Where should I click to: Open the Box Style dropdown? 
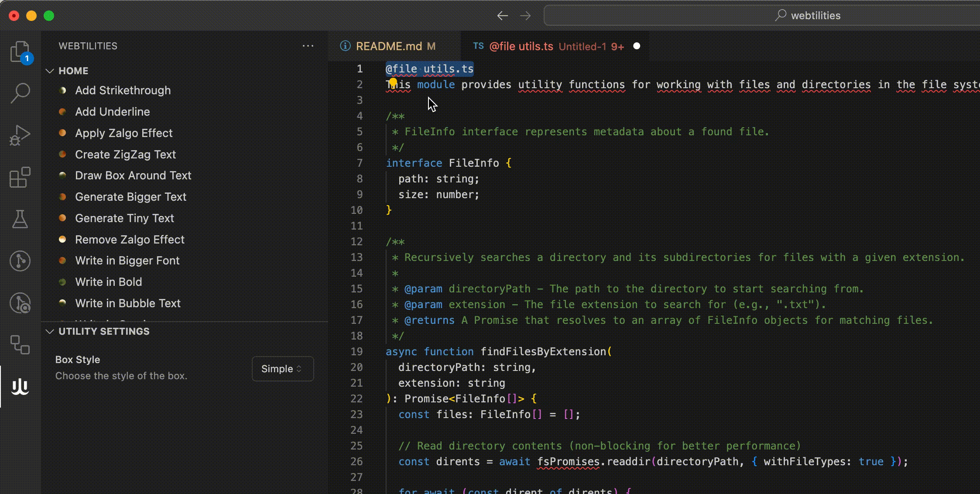tap(282, 369)
